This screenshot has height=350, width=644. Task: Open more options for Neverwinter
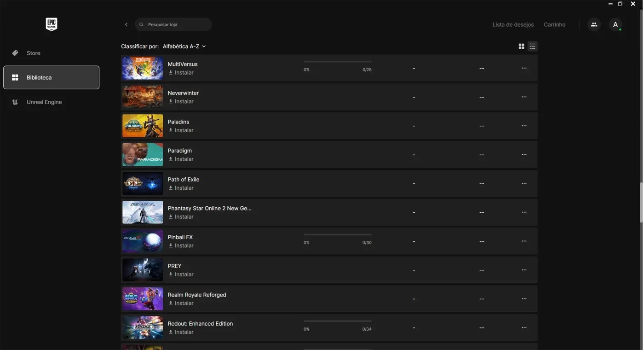pyautogui.click(x=524, y=97)
